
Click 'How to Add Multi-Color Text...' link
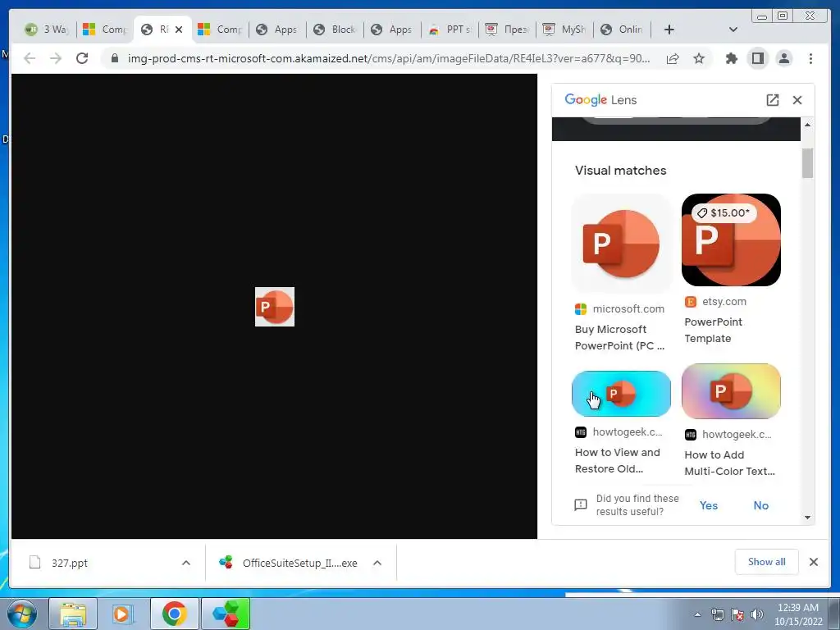(729, 463)
